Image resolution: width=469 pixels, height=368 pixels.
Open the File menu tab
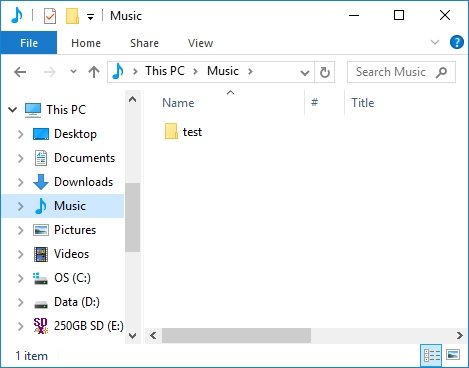tap(29, 43)
